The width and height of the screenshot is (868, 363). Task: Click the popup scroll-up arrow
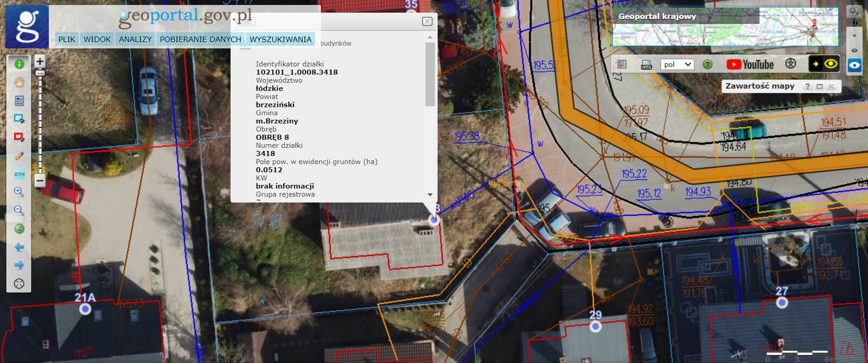(430, 37)
